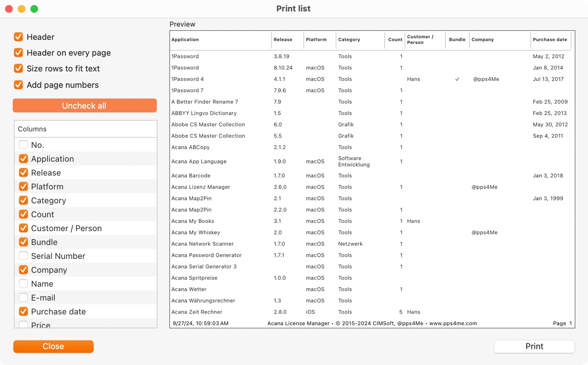
Task: Click 'Acana Währungsrechner' in the preview
Action: click(203, 300)
